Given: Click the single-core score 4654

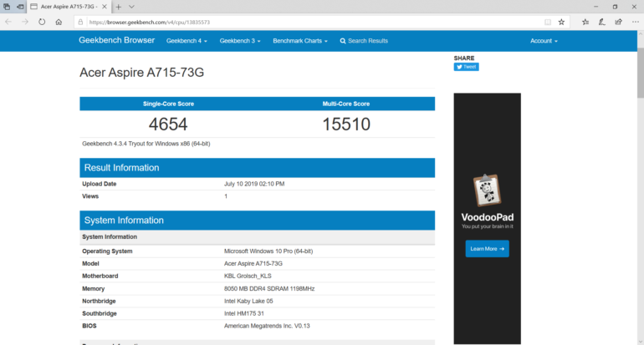Looking at the screenshot, I should [168, 124].
